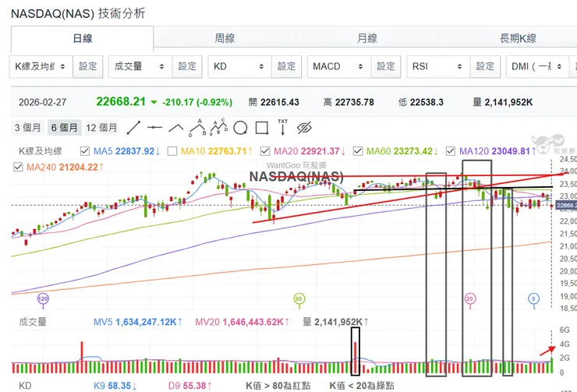This screenshot has width=577, height=392.
Task: Toggle the MA240 checkbox
Action: 18,168
